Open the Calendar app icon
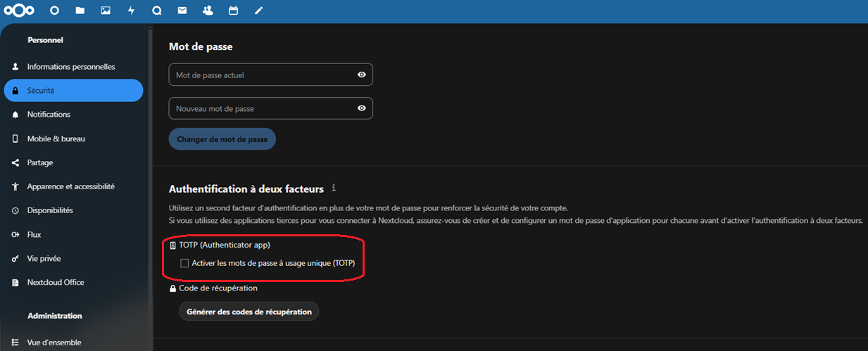Viewport: 868px width, 351px height. click(233, 11)
